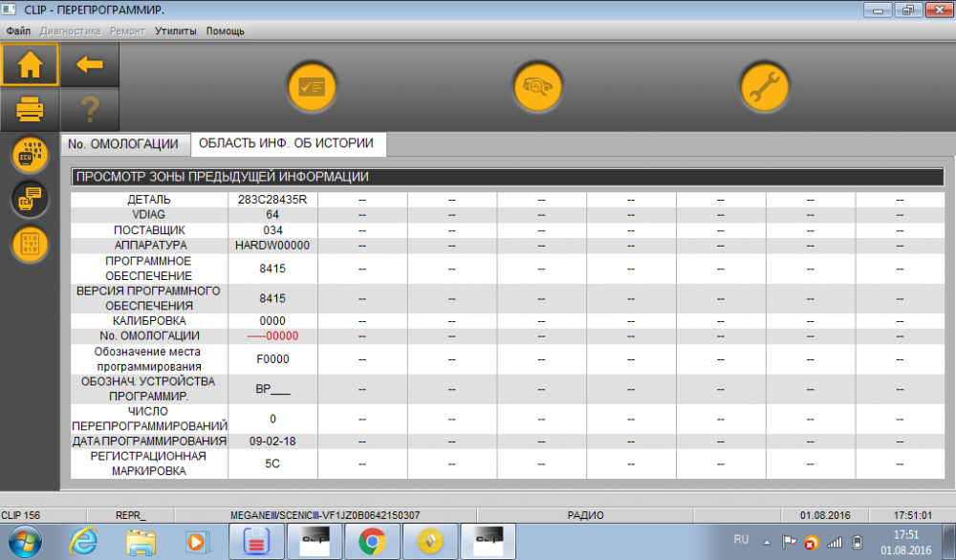
Task: Open the Утилиты menu
Action: tap(176, 32)
